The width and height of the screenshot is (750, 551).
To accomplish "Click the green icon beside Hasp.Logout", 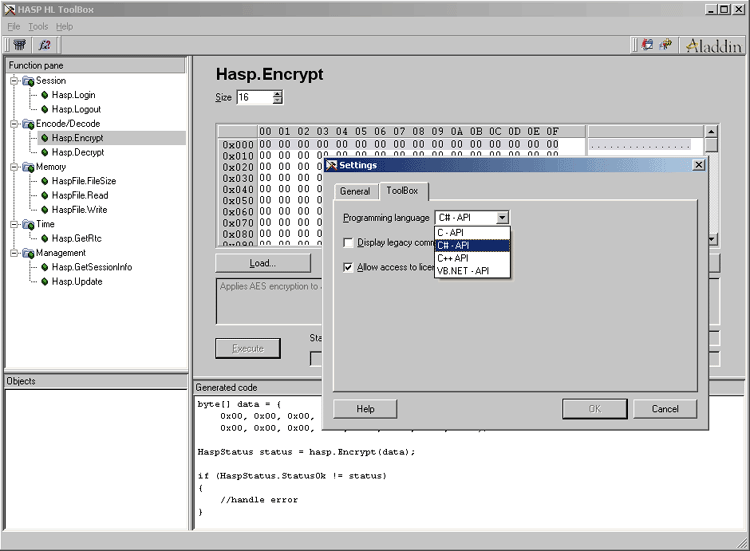I will [44, 109].
